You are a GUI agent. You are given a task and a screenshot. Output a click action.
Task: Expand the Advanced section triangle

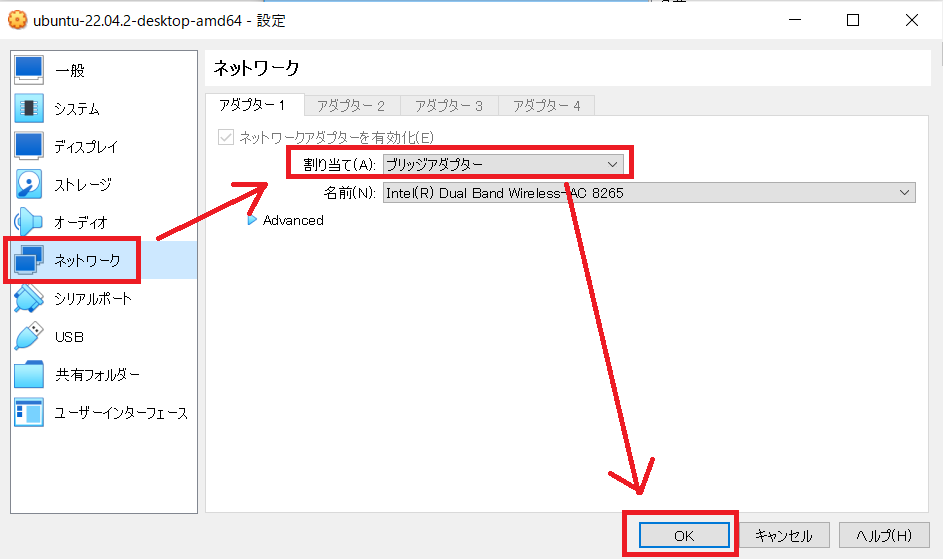coord(252,220)
